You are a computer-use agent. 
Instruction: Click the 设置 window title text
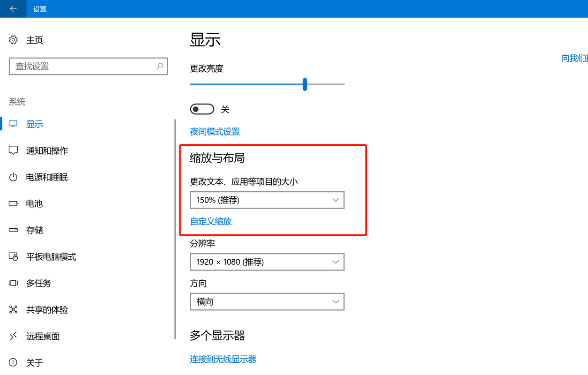[40, 9]
